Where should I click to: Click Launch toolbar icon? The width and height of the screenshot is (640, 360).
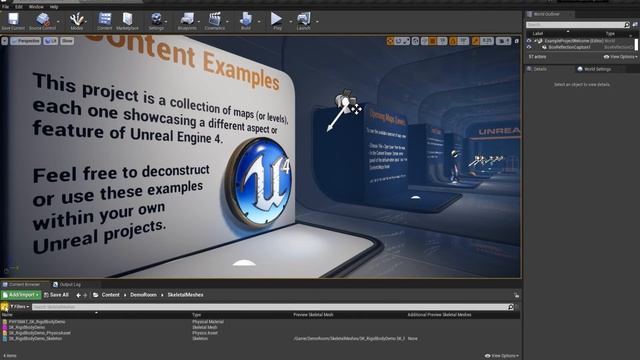coord(303,21)
